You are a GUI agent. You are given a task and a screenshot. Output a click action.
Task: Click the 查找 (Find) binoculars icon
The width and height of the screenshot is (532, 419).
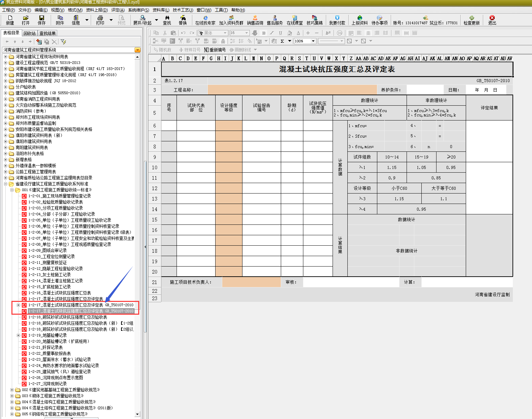coord(167,20)
